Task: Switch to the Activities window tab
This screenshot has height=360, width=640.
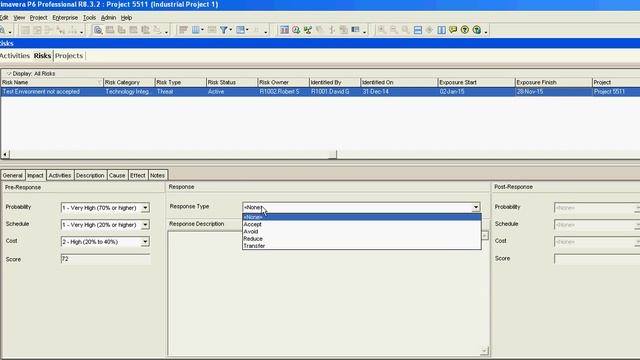Action: pos(15,56)
